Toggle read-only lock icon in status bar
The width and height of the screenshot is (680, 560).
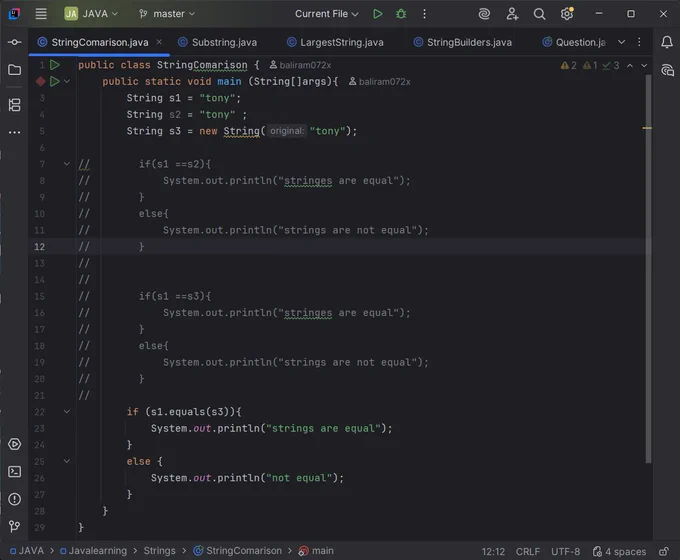(664, 551)
